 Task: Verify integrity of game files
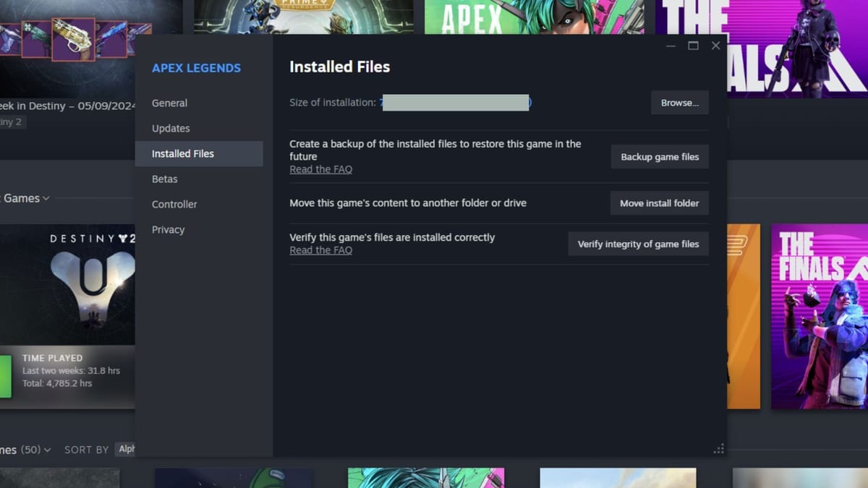(638, 244)
